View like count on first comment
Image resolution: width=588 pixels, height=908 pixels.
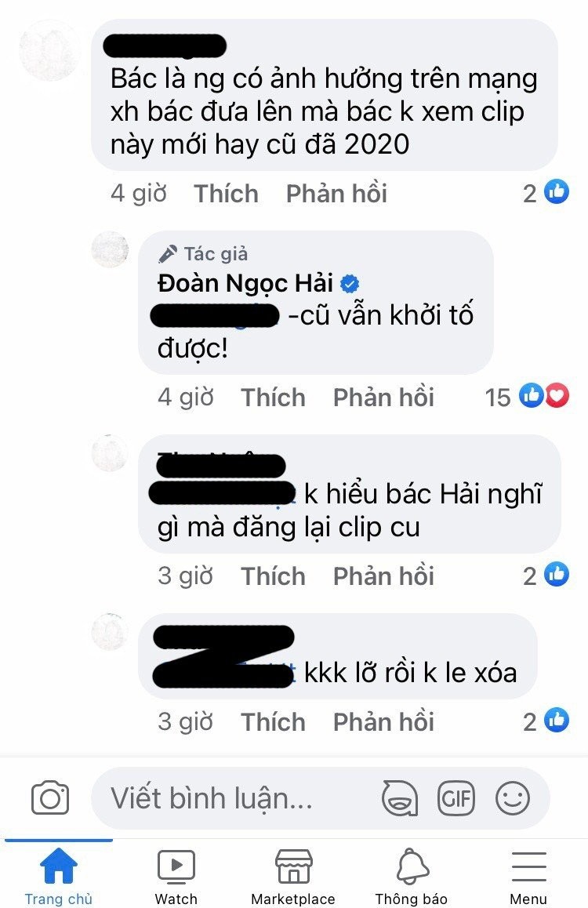[x=546, y=193]
